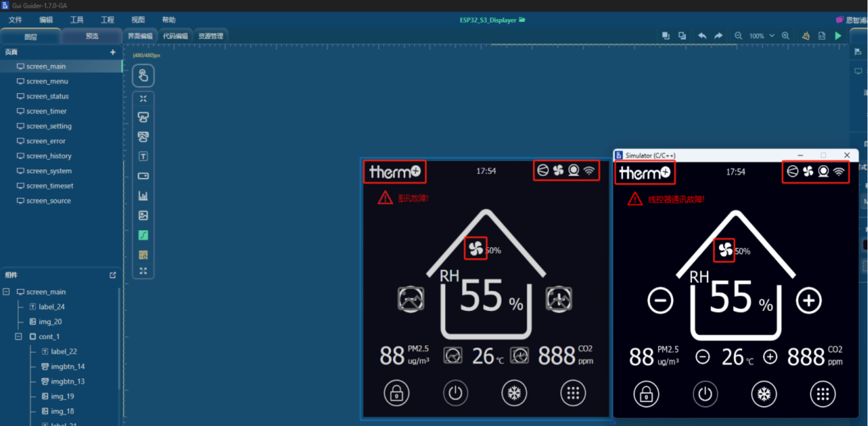Screen dimensions: 868x426
Task: Select the screen_setting page
Action: (x=61, y=126)
